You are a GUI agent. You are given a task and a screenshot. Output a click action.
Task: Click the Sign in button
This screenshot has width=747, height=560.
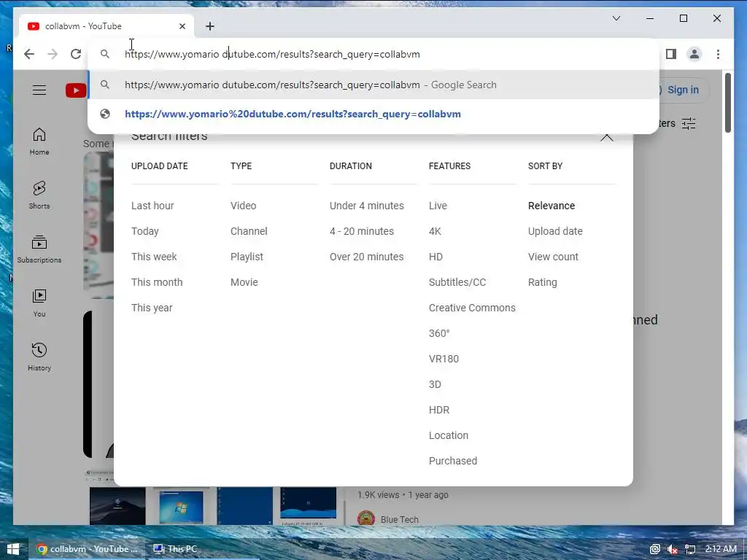pyautogui.click(x=682, y=90)
